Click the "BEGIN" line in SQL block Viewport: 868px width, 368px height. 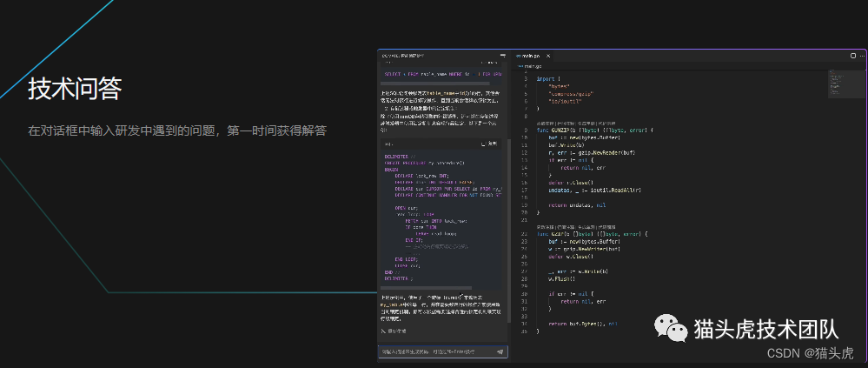pos(390,170)
